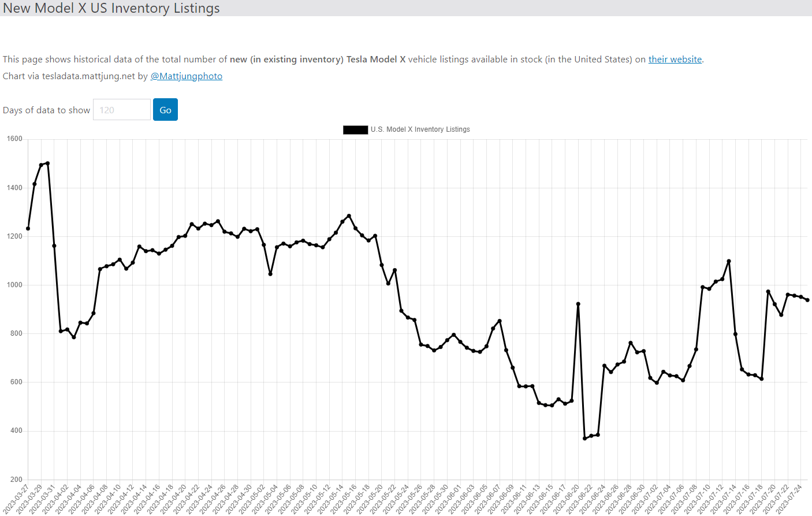Click the highest data point on the chart

[x=47, y=164]
